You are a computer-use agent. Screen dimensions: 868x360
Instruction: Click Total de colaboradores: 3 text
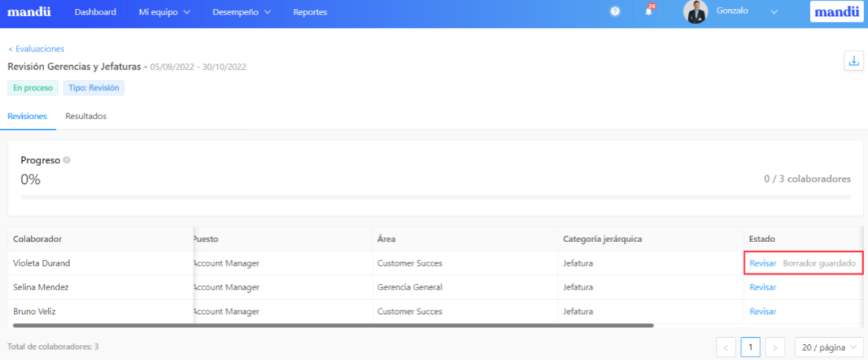[53, 347]
